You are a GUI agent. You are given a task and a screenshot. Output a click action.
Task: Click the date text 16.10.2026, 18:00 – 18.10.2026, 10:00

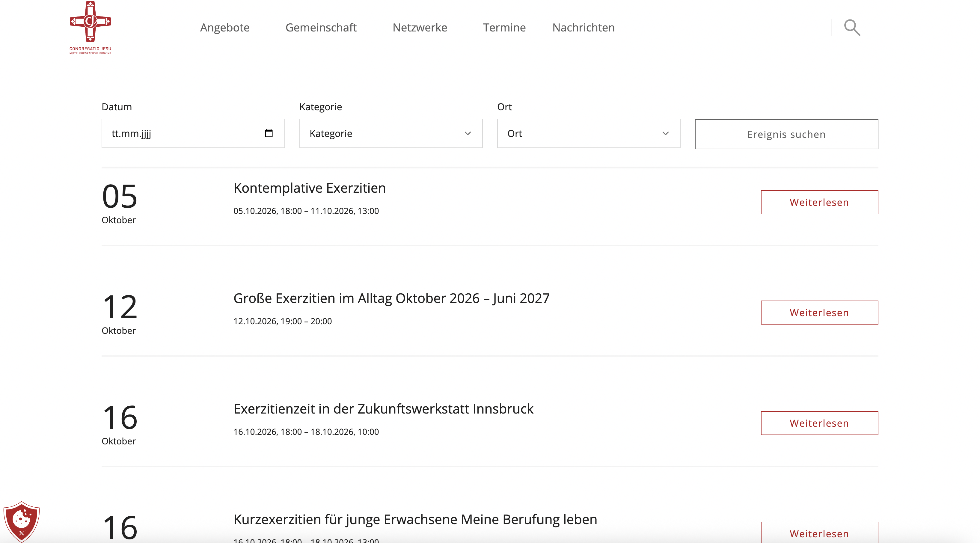click(306, 432)
